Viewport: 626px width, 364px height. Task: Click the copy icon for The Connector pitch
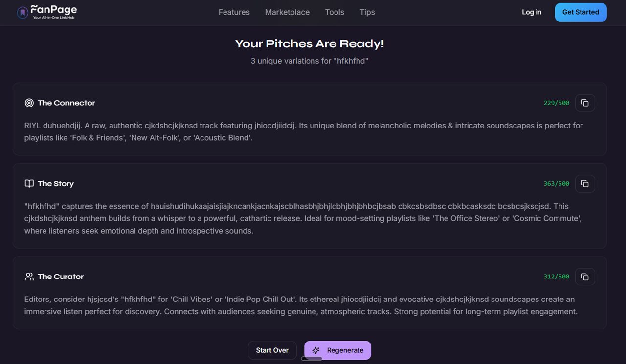[x=585, y=103]
